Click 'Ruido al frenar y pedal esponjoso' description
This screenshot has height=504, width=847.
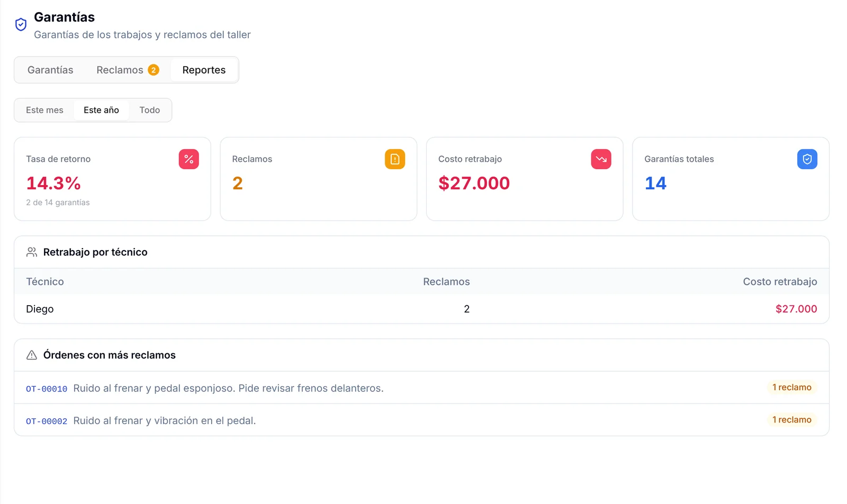[x=228, y=388]
